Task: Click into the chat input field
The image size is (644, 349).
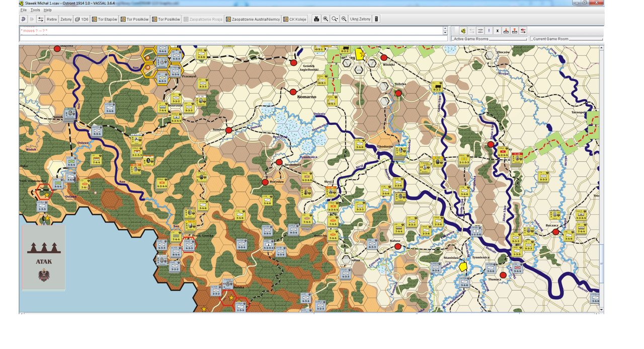Action: coord(233,38)
